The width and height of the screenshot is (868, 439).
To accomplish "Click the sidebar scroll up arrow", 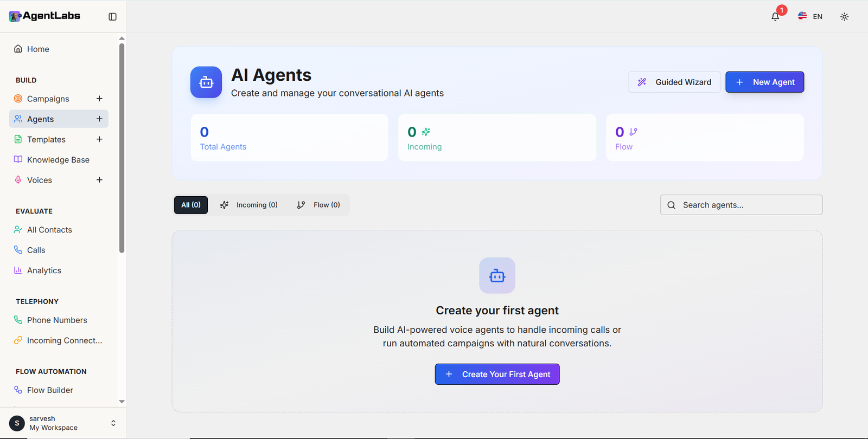I will click(122, 38).
